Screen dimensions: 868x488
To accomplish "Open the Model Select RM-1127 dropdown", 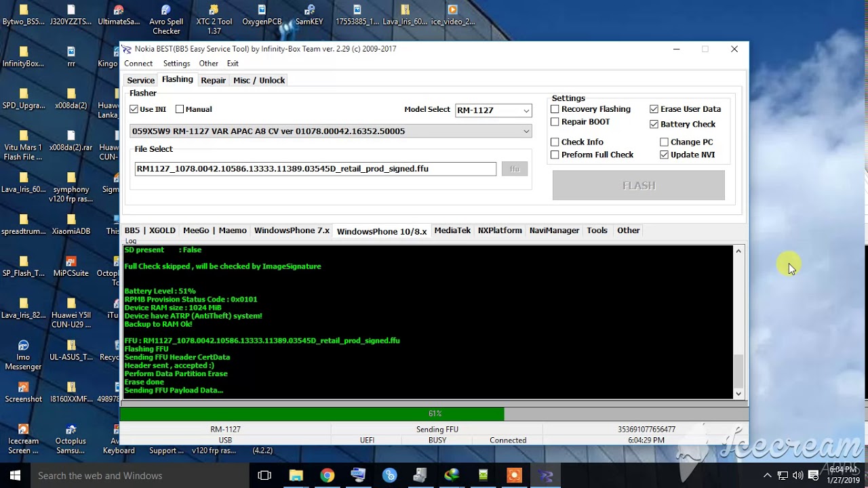I will coord(493,110).
